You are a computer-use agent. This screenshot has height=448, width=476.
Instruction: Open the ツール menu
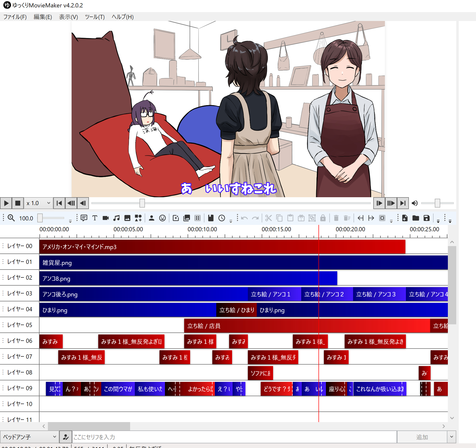95,17
